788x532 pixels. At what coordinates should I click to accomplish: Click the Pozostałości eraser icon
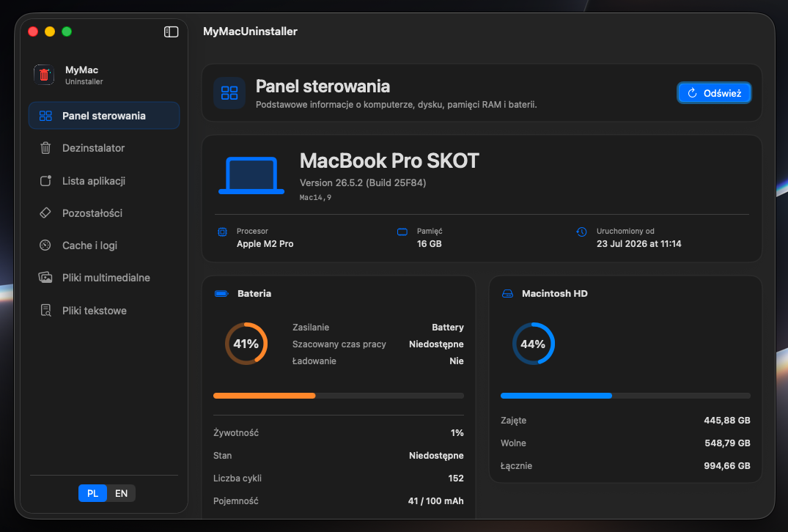click(x=45, y=213)
